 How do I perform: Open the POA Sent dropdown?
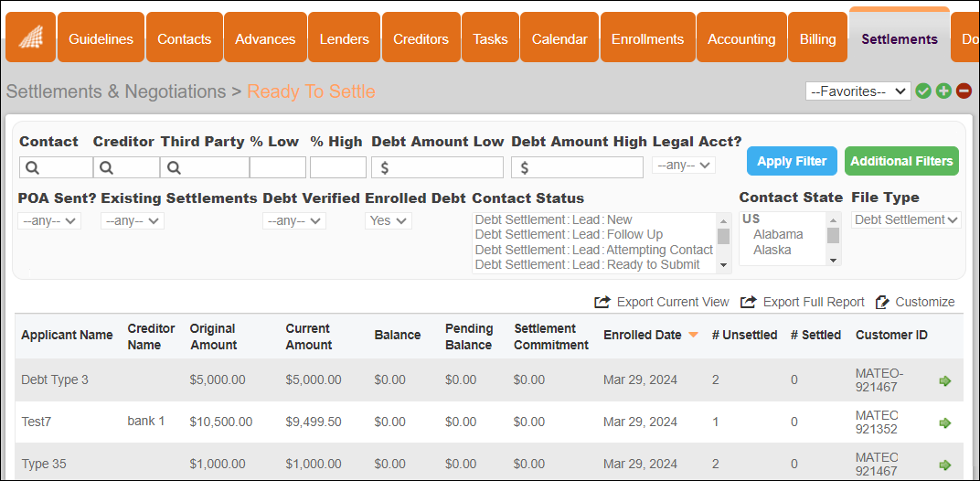[x=49, y=220]
